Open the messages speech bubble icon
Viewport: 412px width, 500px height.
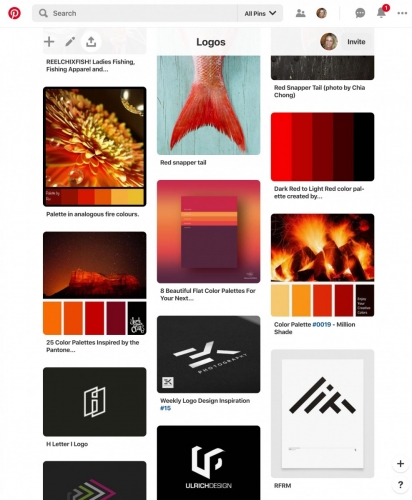[x=360, y=13]
